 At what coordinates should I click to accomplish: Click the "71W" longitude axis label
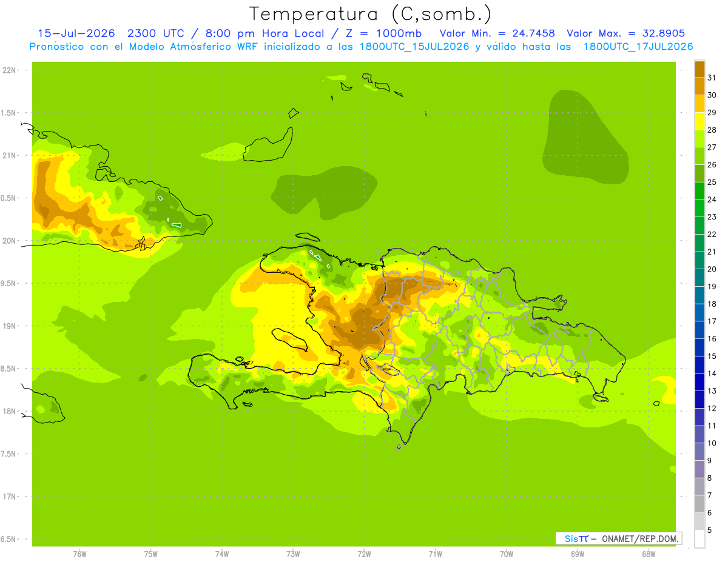435,554
